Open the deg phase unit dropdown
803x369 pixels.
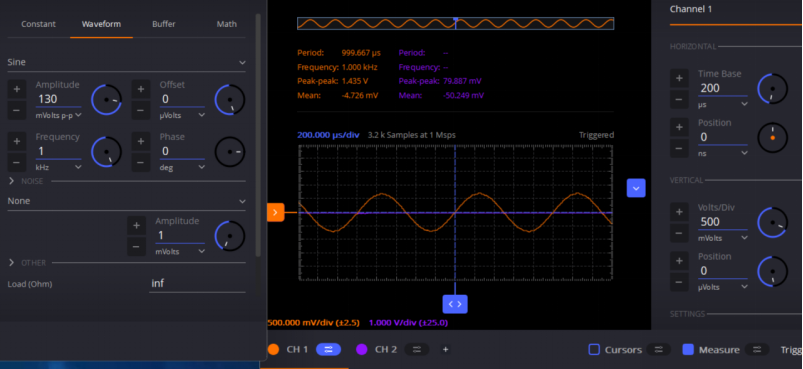click(x=182, y=167)
